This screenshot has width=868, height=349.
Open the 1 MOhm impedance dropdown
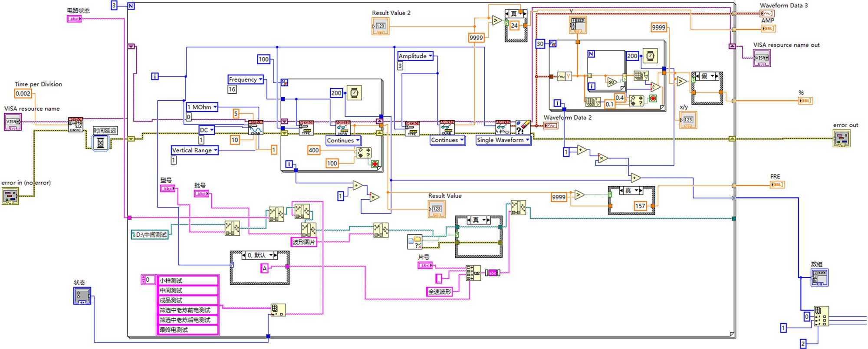click(x=202, y=107)
